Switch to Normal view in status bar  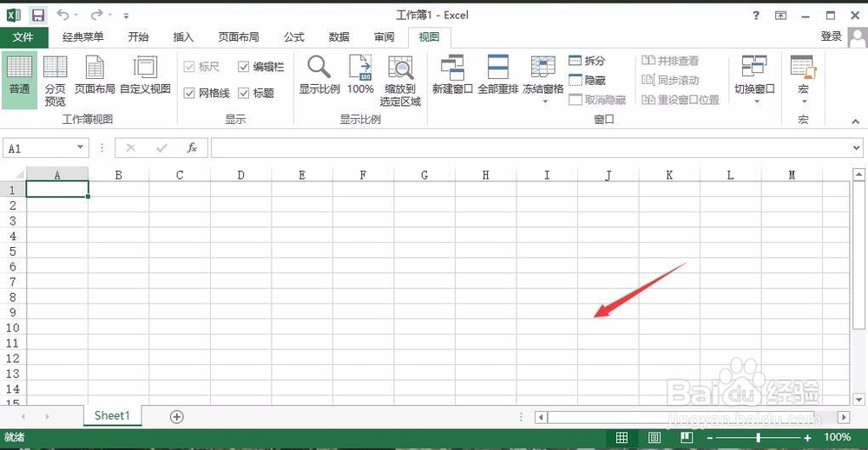621,438
